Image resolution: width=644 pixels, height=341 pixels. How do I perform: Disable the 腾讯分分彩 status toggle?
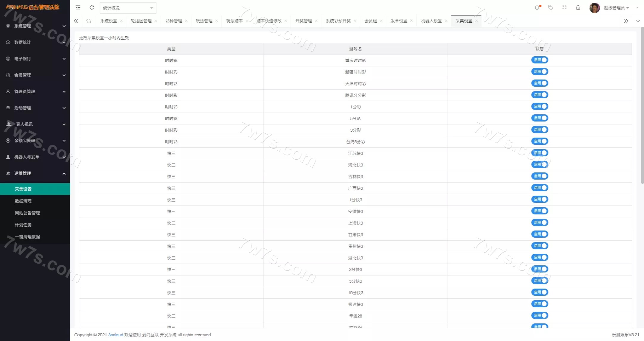click(540, 95)
